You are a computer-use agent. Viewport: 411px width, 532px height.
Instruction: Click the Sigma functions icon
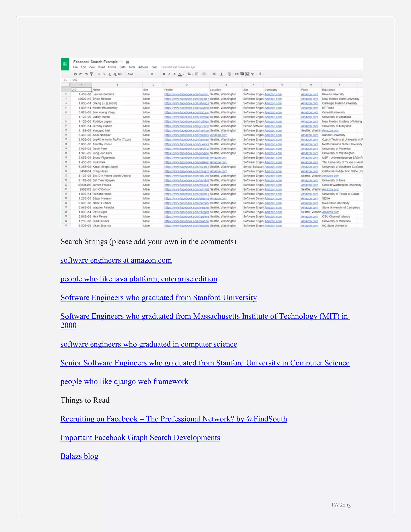click(x=260, y=74)
